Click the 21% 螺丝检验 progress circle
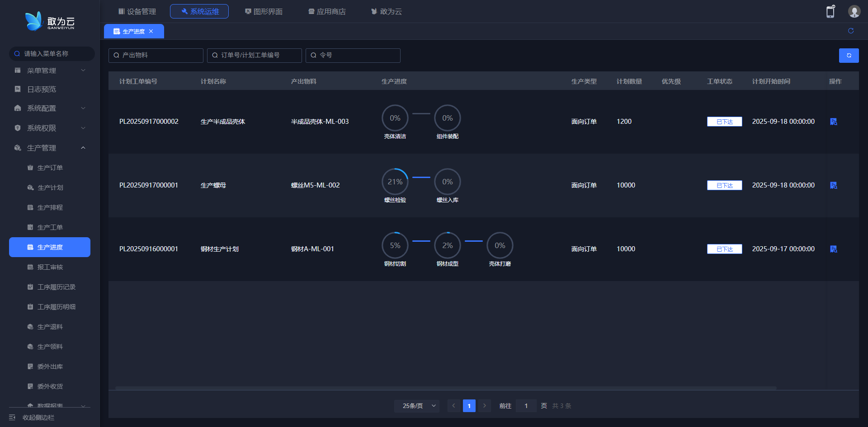 click(395, 182)
